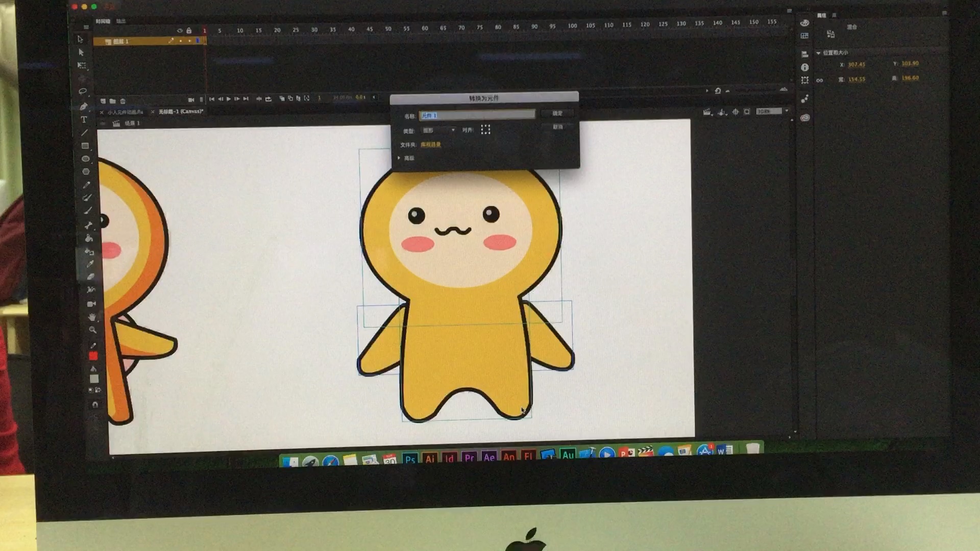
Task: Toggle visibility eye for all layers
Action: click(180, 31)
